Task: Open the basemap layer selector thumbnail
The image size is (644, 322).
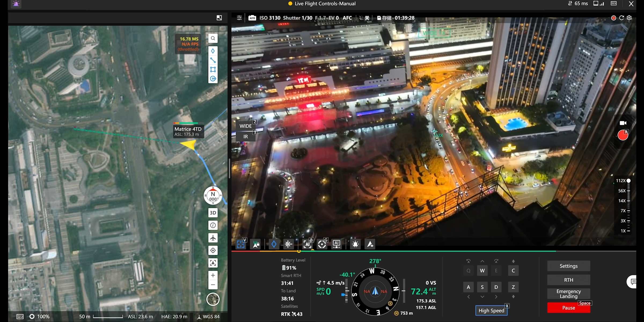Action: click(x=219, y=17)
